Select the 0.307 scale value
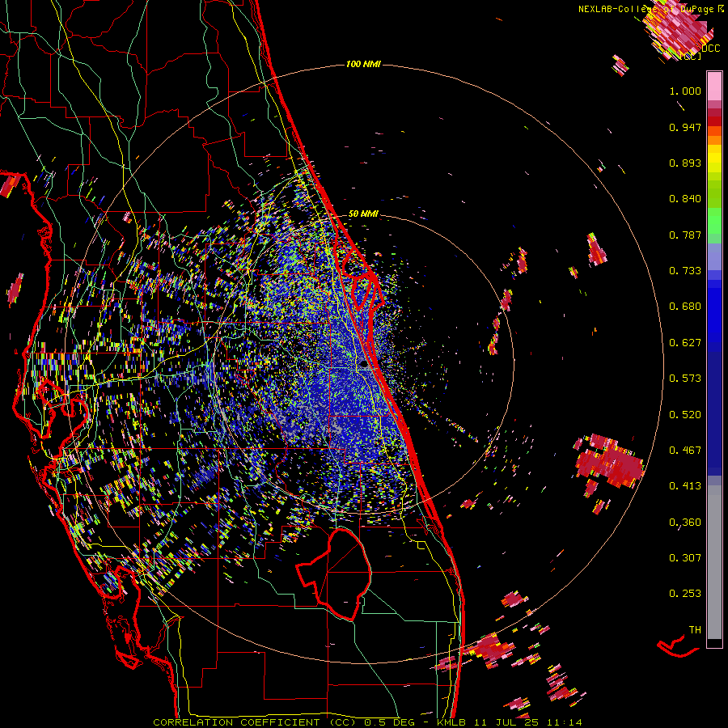Viewport: 728px width, 728px height. tap(685, 558)
